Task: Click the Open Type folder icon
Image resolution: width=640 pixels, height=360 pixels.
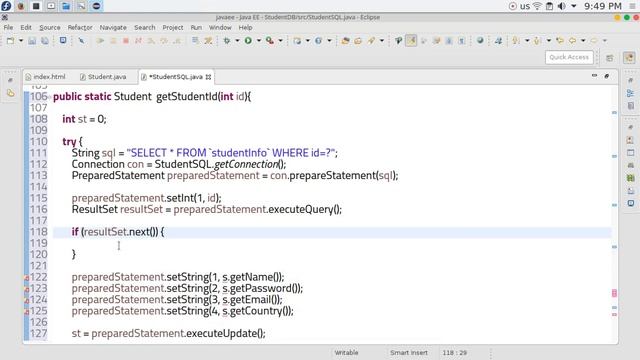Action: pyautogui.click(x=345, y=40)
